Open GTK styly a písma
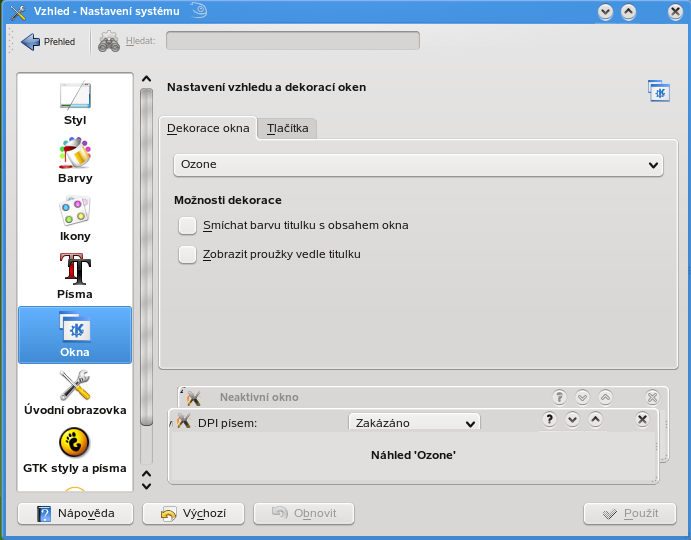 click(75, 451)
